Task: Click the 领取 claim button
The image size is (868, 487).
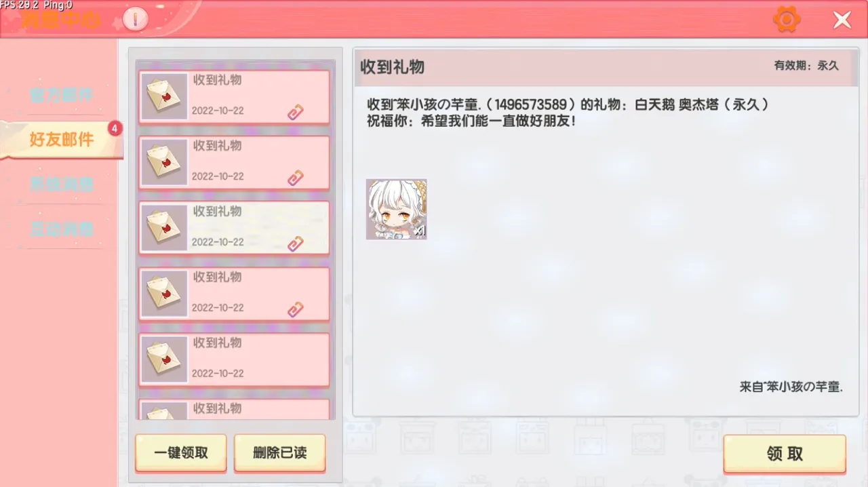Action: tap(785, 454)
